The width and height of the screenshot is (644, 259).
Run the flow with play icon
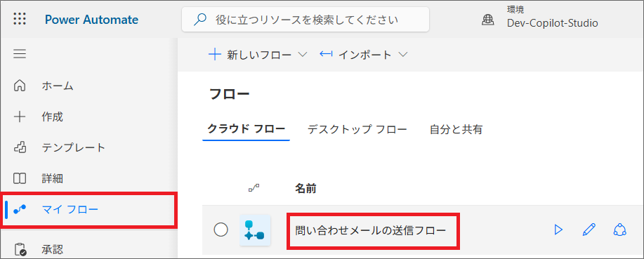(558, 230)
